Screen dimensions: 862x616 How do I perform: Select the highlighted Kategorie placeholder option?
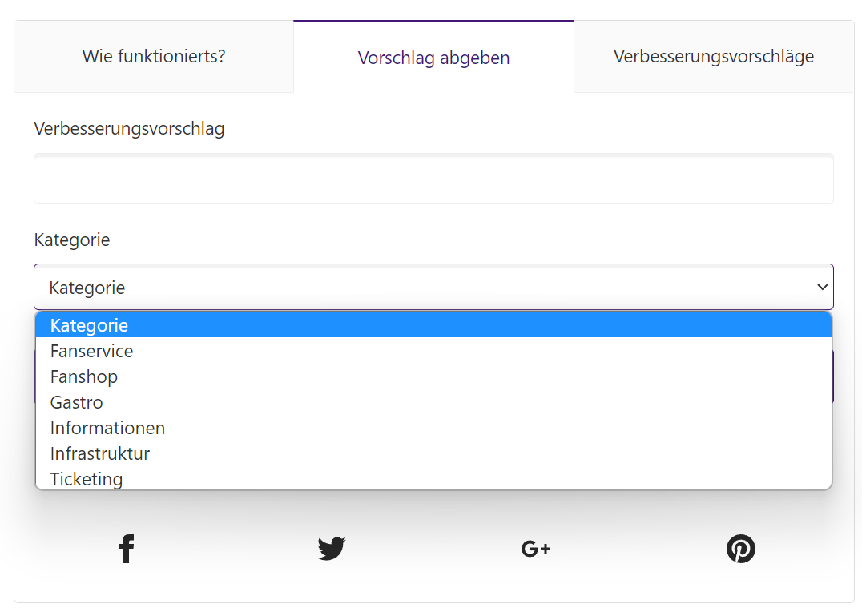[x=433, y=325]
